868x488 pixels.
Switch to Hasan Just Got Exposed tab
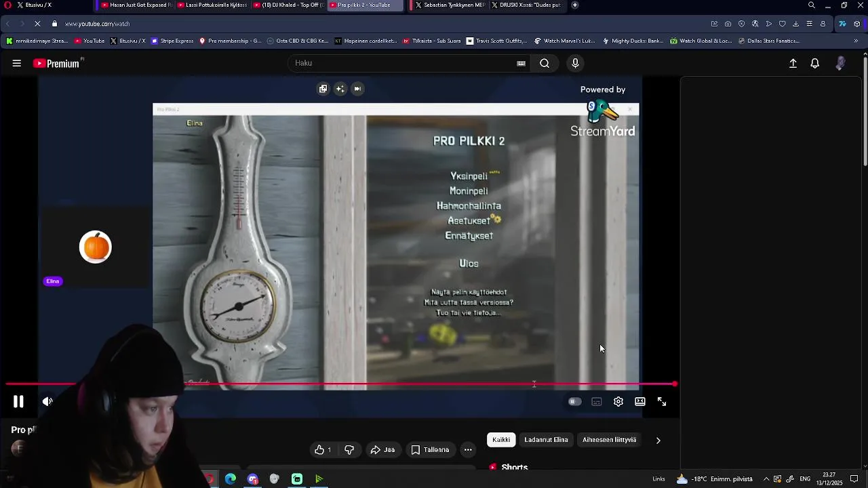tap(136, 5)
